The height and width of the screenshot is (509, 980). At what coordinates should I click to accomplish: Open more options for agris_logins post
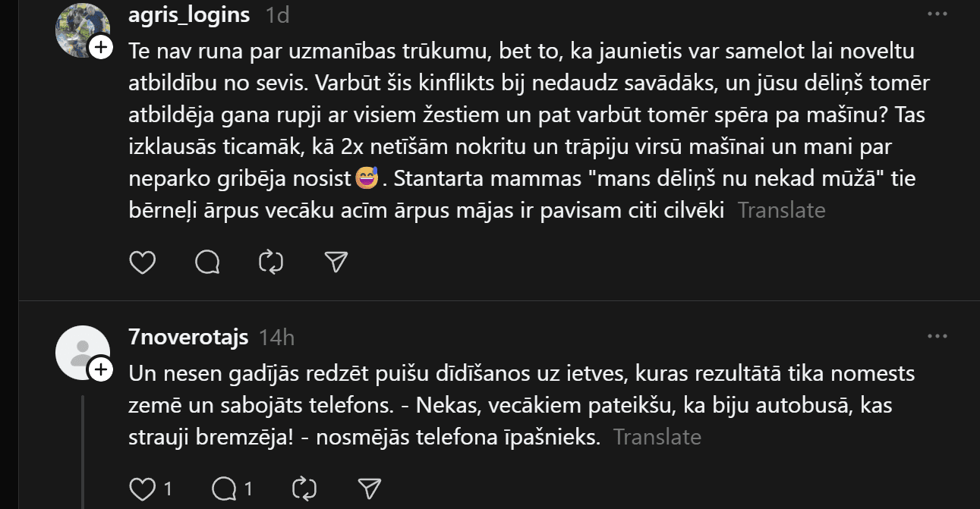(x=937, y=14)
